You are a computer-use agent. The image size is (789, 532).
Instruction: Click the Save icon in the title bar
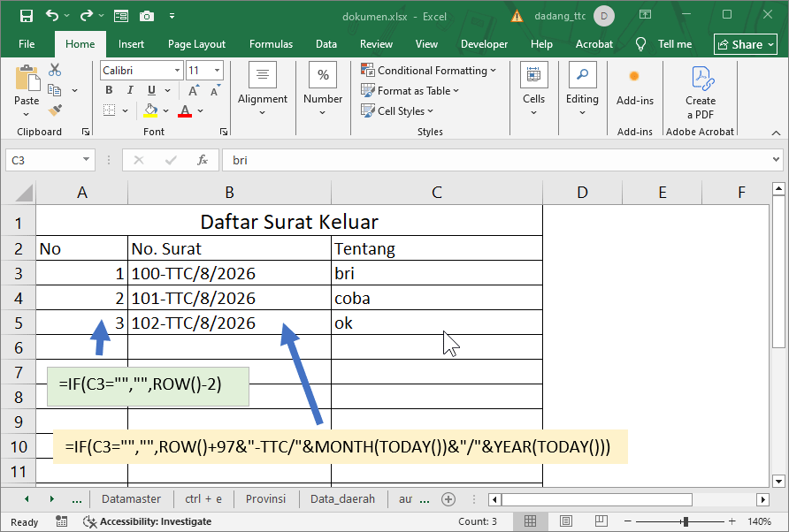point(27,16)
